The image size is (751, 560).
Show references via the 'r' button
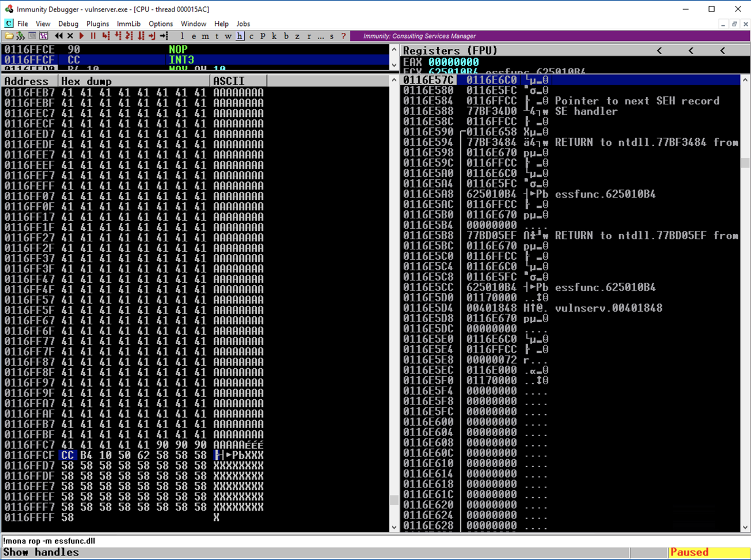(309, 36)
